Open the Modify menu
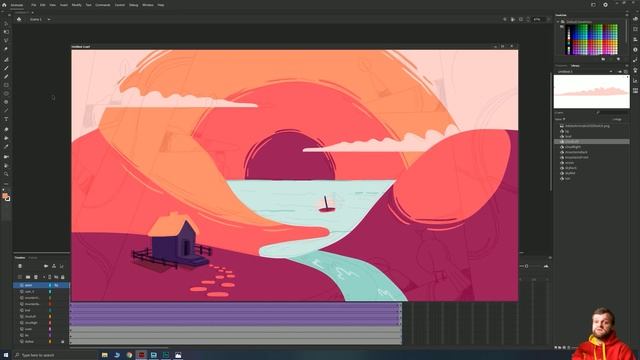Image resolution: width=640 pixels, height=360 pixels. pos(76,5)
